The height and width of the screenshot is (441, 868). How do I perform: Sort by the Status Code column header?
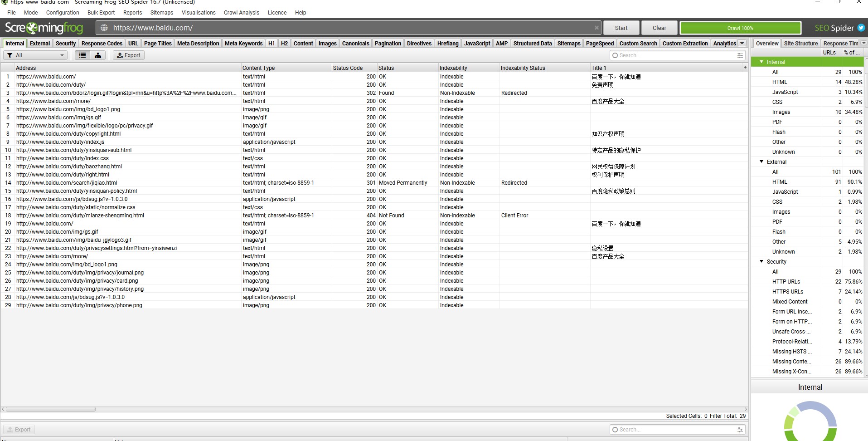coord(354,68)
